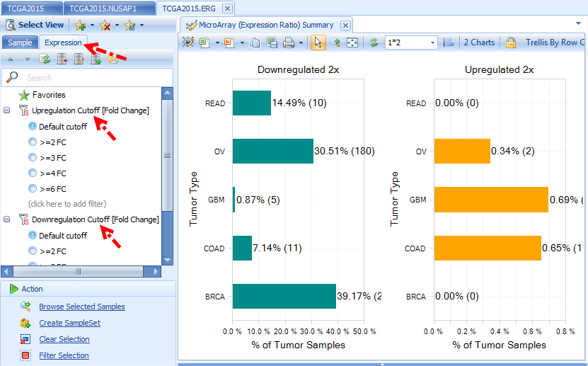Viewport: 588px width, 366px height.
Task: Open the 1*2 chart layout dropdown
Action: (x=432, y=42)
